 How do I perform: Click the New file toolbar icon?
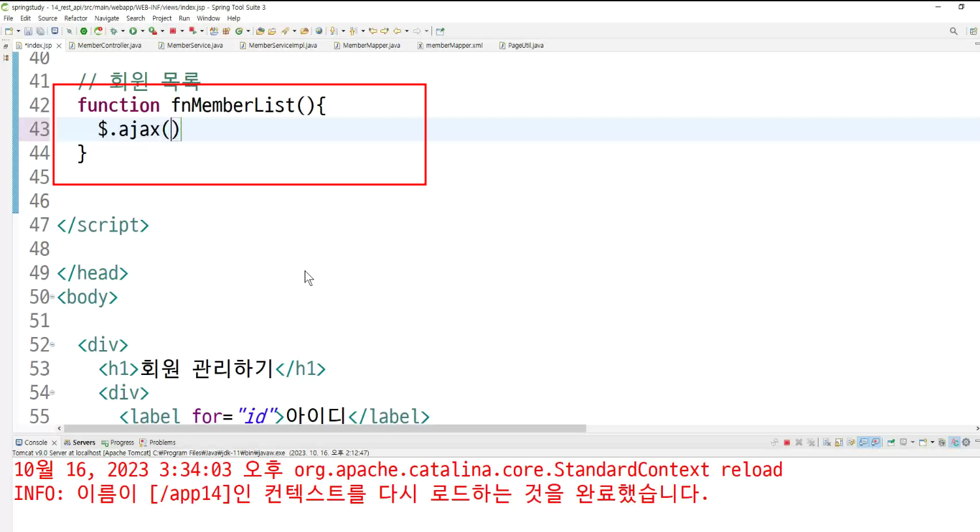[8, 31]
